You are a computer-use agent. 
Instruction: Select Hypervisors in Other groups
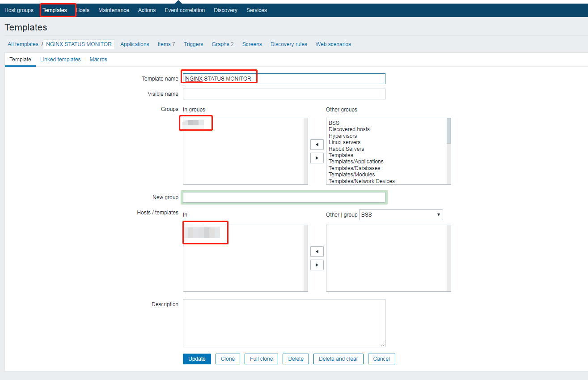343,136
